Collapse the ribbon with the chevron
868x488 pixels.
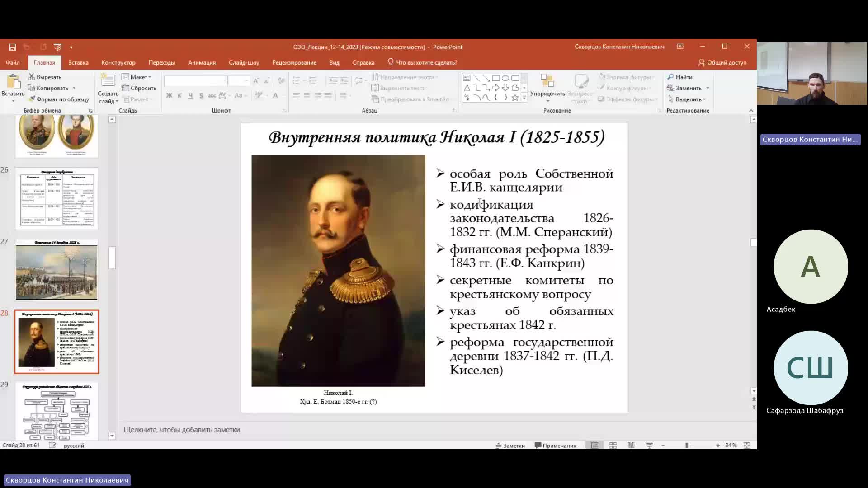coord(751,111)
